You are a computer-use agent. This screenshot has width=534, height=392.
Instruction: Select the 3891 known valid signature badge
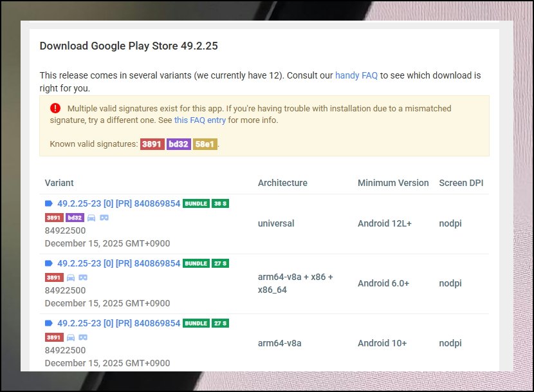click(152, 144)
